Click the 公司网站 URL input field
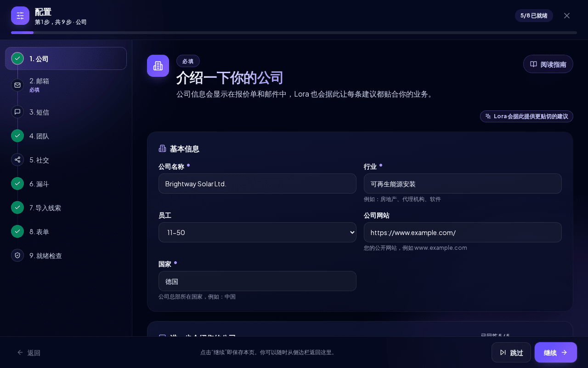 463,232
